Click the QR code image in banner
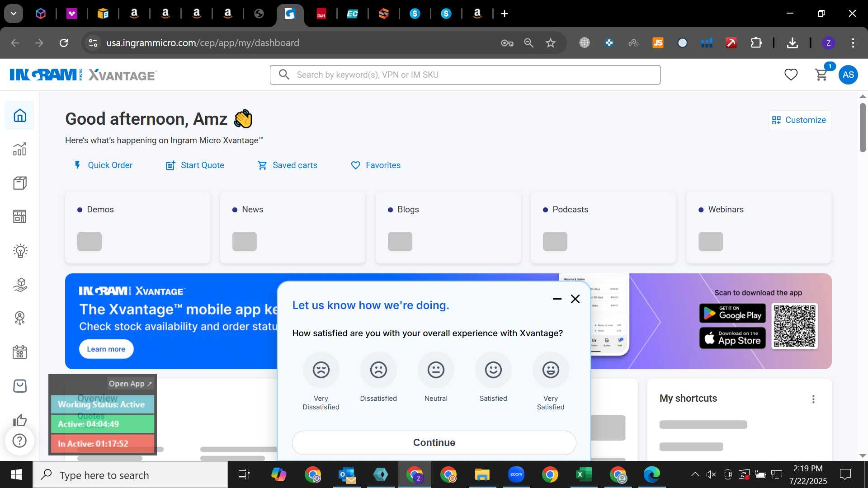The height and width of the screenshot is (488, 868). click(794, 326)
